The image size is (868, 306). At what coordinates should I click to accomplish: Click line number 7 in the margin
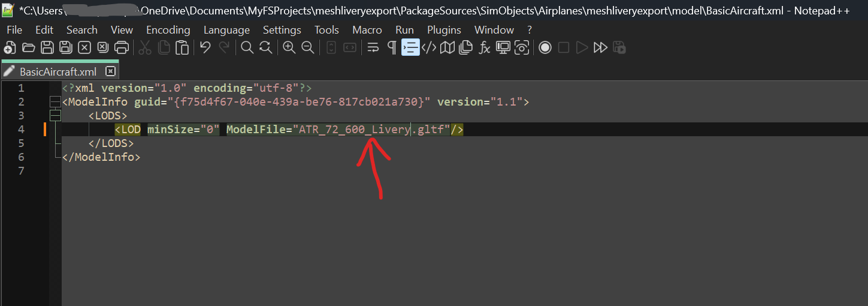(22, 170)
